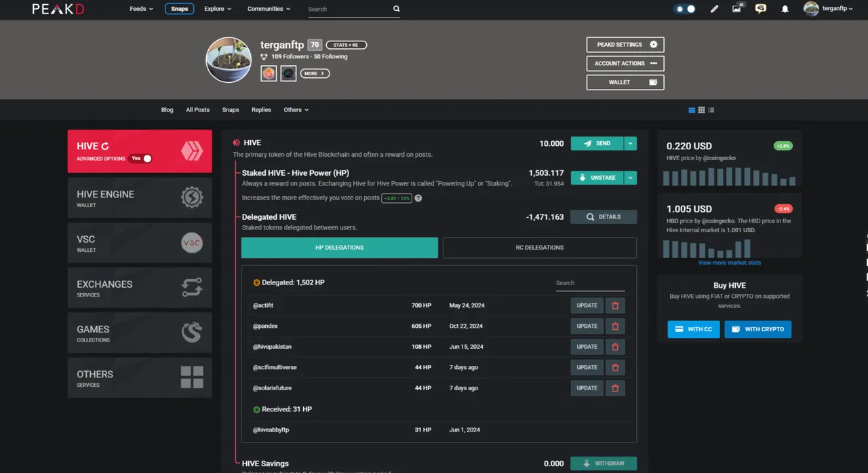The width and height of the screenshot is (868, 473).
Task: Expand the MORE badges button
Action: coord(315,73)
